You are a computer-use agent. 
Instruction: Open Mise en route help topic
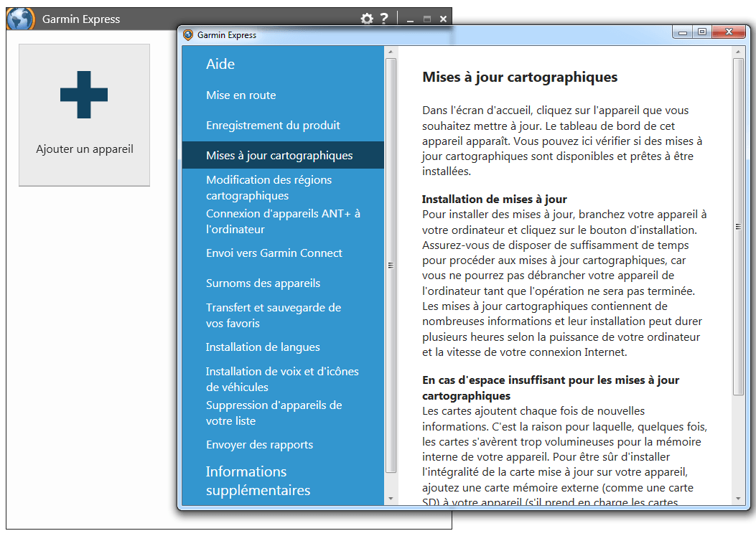(241, 95)
